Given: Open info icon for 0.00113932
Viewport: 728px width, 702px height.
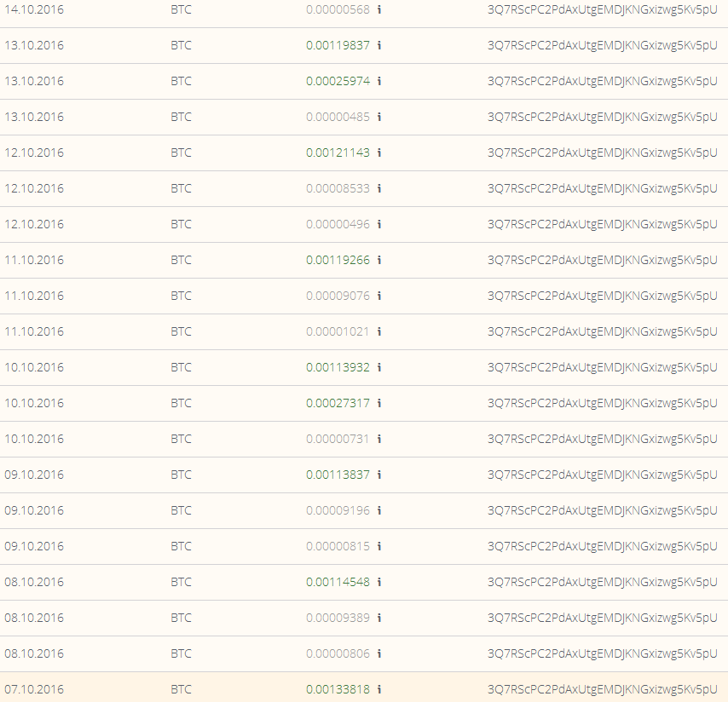Looking at the screenshot, I should tap(379, 367).
